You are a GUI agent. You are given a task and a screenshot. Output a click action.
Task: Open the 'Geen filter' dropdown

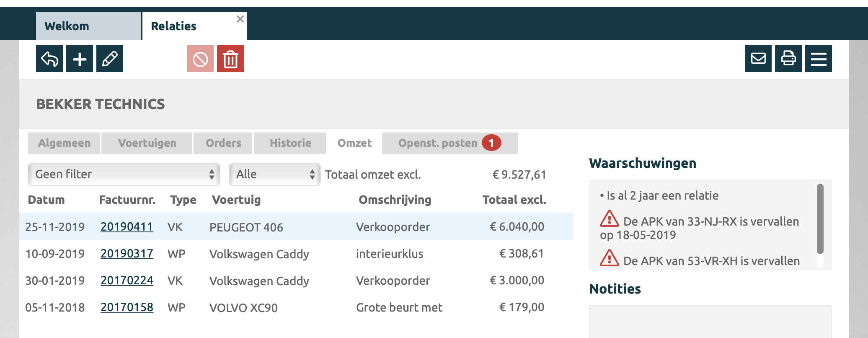click(x=124, y=174)
